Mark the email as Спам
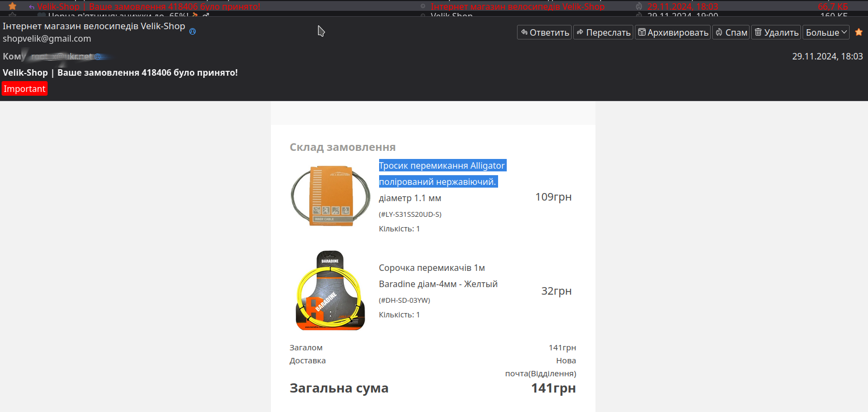Screen dimensions: 868x412 click(731, 32)
